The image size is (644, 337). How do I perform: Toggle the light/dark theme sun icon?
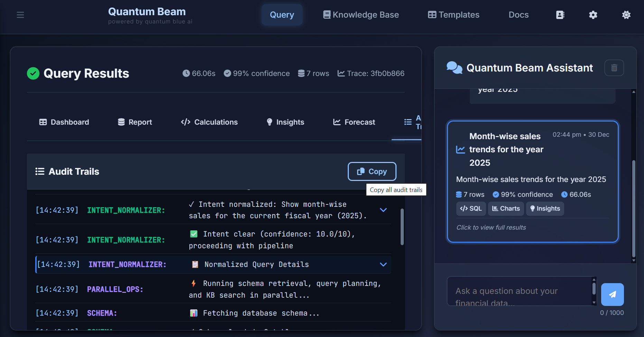click(x=626, y=15)
